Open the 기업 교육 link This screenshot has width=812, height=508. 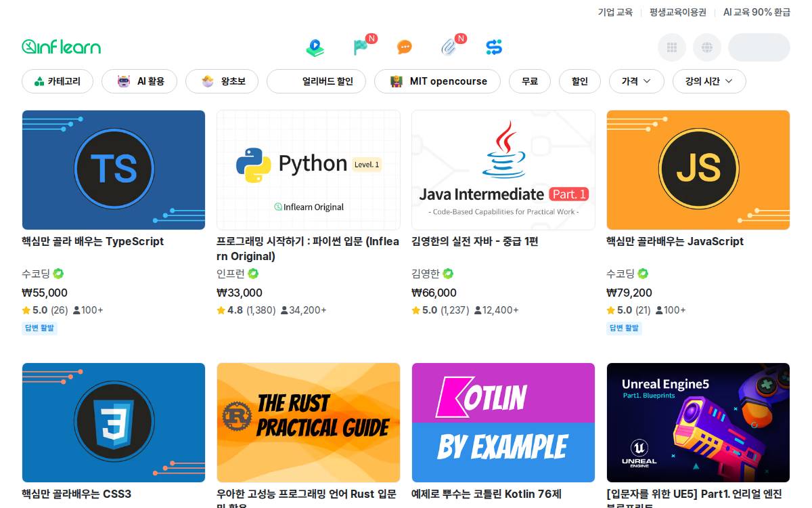(615, 12)
